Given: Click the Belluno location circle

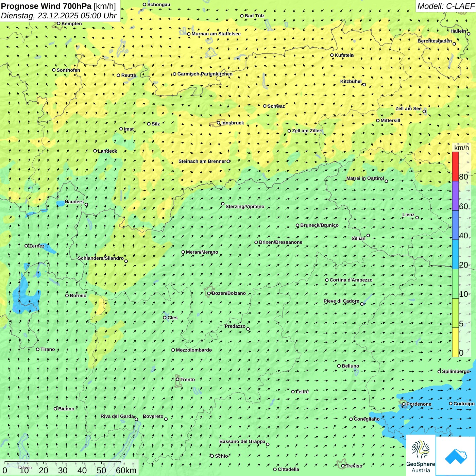Looking at the screenshot, I should click(x=339, y=366).
